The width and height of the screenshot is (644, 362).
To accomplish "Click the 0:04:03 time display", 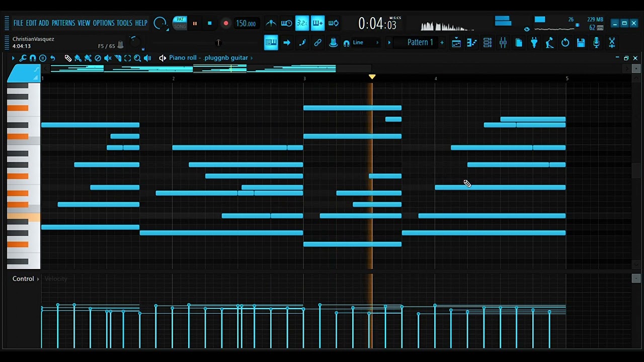I will [x=377, y=24].
